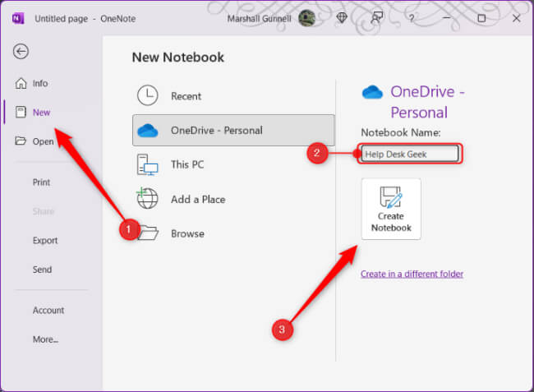Click the Create Notebook pencil icon
534x392 pixels.
[391, 197]
